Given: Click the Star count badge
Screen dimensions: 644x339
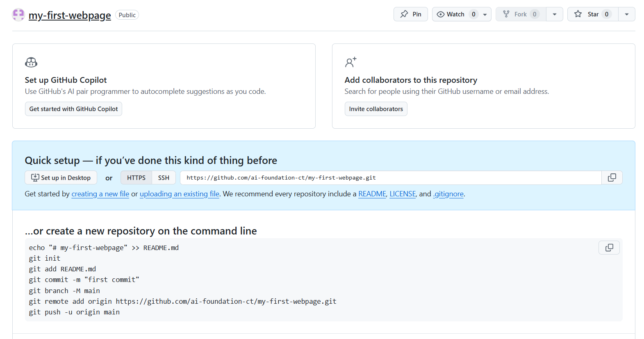Looking at the screenshot, I should tap(607, 14).
